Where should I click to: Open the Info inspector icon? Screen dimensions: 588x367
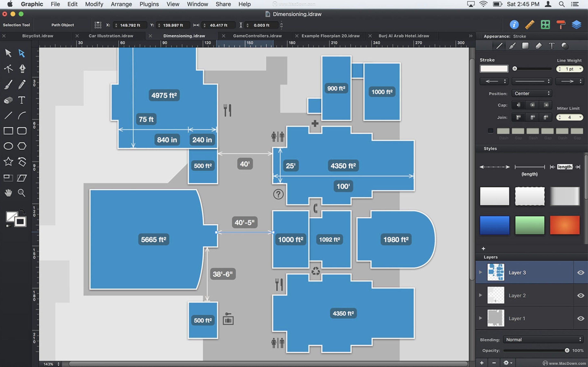coord(514,25)
